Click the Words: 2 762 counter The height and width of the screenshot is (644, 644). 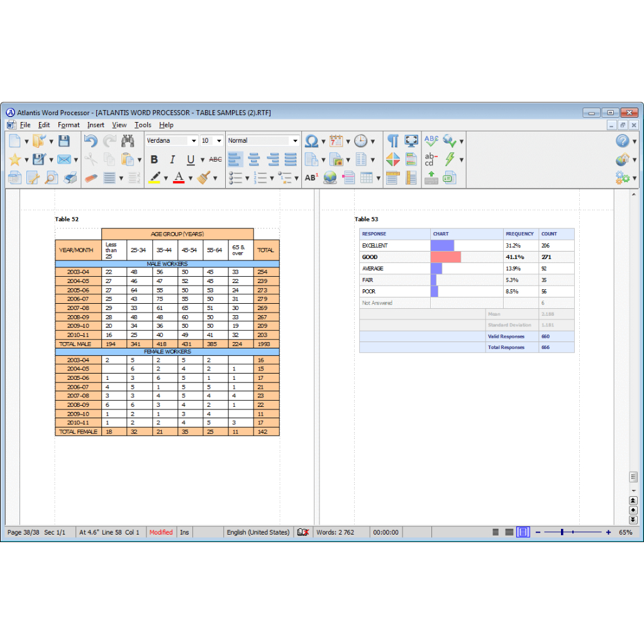(x=335, y=532)
